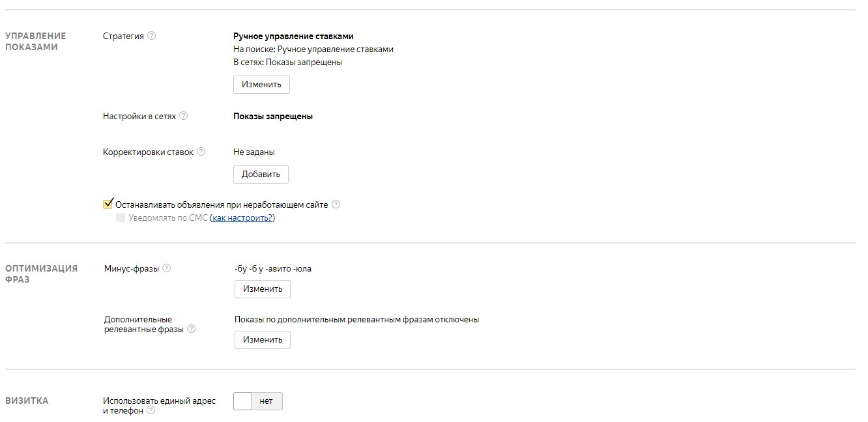
Task: Click Добавить for bid adjustments
Action: 261,175
